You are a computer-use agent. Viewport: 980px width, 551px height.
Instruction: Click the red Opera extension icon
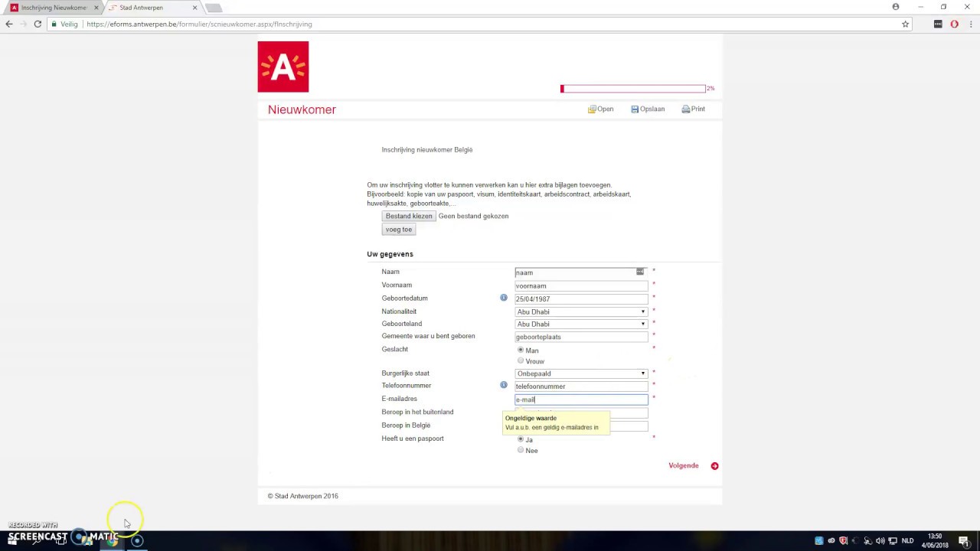954,24
